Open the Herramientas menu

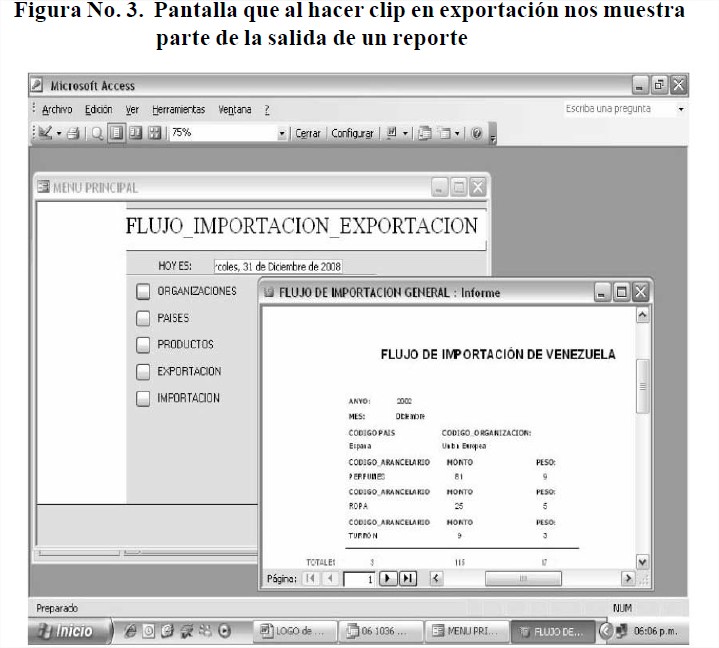pos(178,110)
